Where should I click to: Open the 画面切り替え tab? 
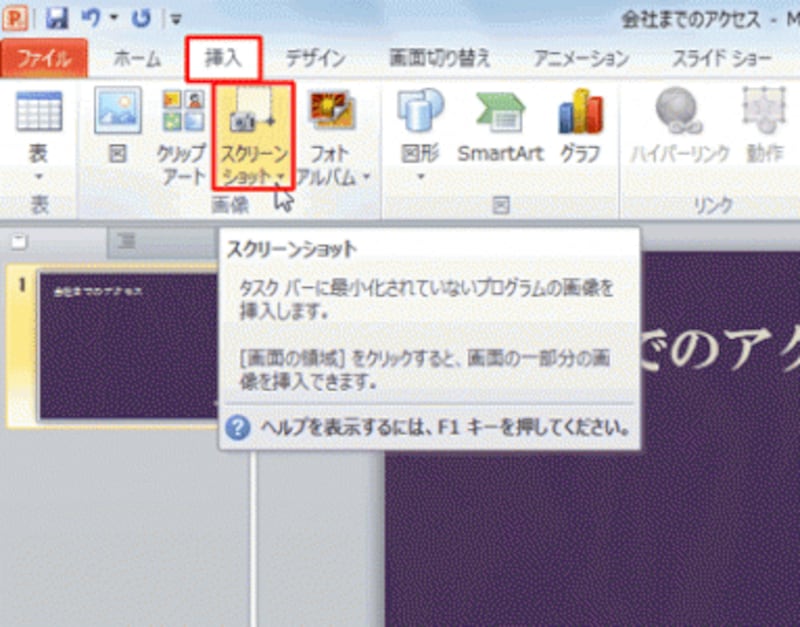[440, 59]
